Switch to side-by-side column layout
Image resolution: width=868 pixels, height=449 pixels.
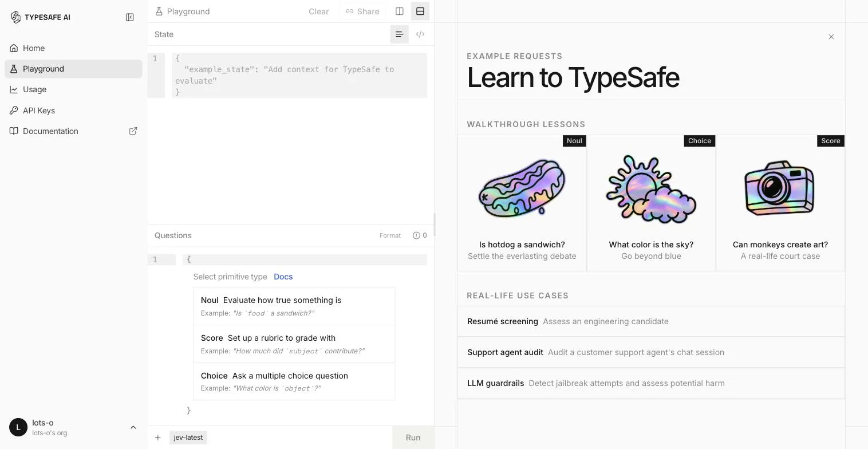pyautogui.click(x=400, y=11)
